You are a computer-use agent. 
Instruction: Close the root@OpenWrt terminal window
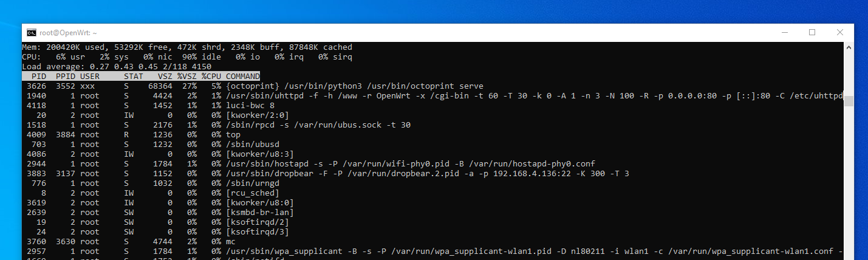pyautogui.click(x=840, y=33)
